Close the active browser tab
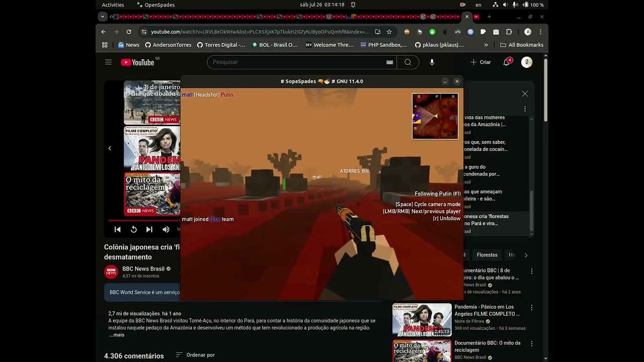Viewport: 644px width, 362px height. point(467,17)
